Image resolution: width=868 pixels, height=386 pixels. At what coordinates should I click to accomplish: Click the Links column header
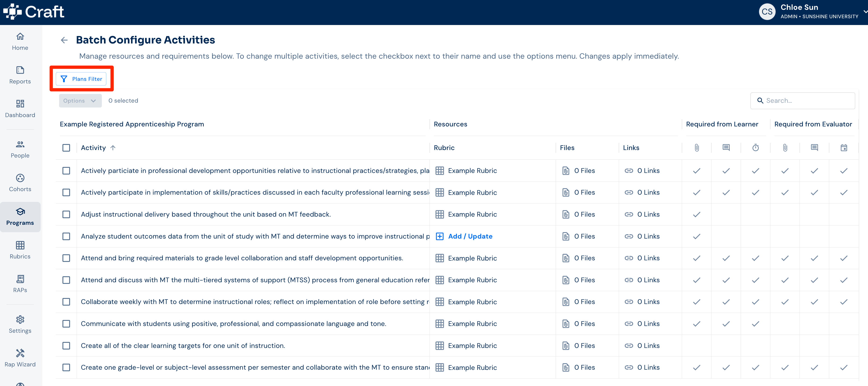click(x=631, y=148)
